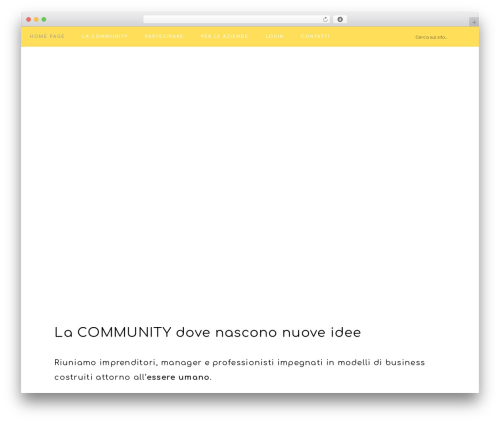Minimize the window with the yellow button
The image size is (500, 423).
pos(36,19)
